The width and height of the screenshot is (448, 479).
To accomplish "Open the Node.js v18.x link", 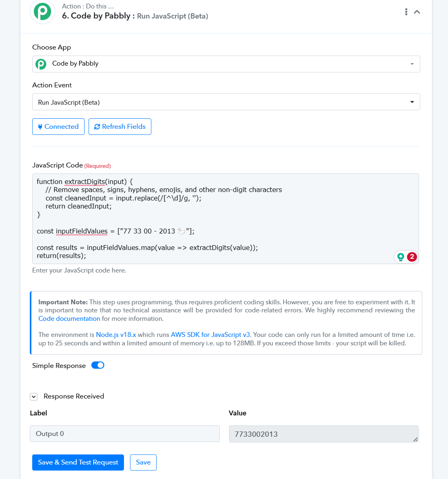I will [116, 335].
